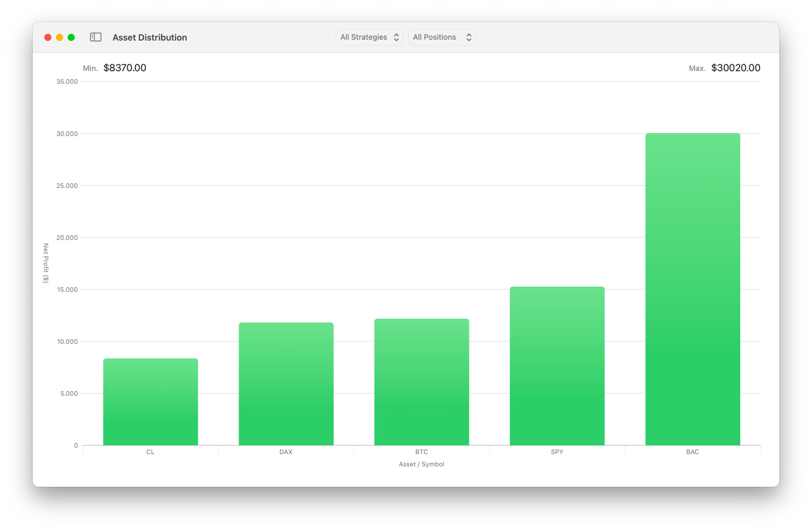
Task: Click the Asset Distribution window title
Action: (150, 37)
